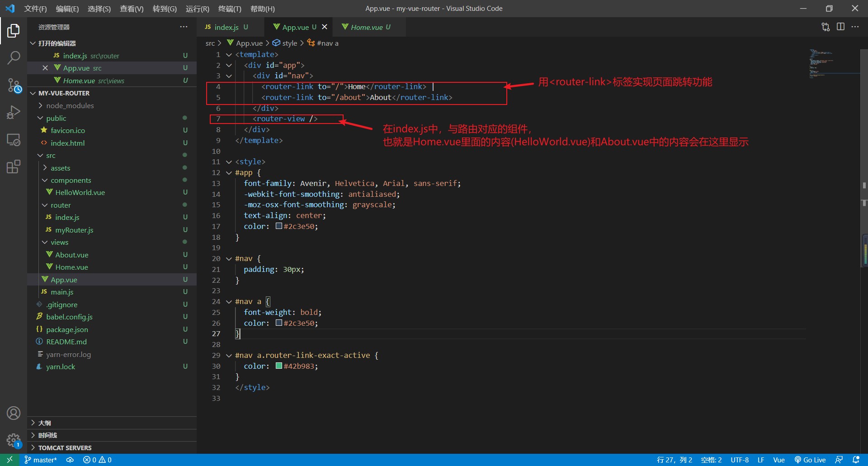Viewport: 868px width, 466px height.
Task: Click the line and column indicator 行 27, 列 2
Action: (x=674, y=460)
